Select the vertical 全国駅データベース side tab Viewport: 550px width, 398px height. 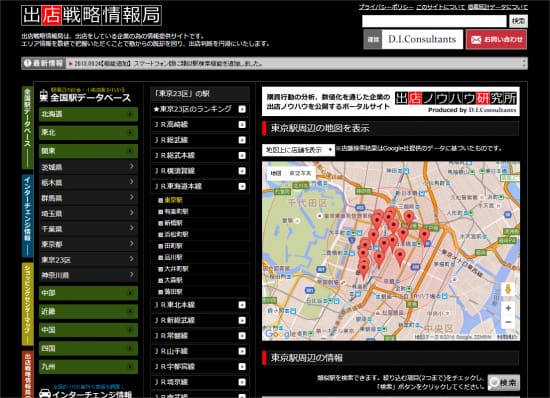pyautogui.click(x=27, y=127)
